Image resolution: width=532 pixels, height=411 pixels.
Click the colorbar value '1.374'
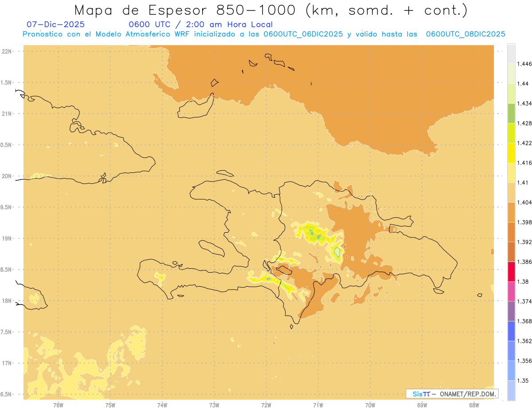point(524,301)
